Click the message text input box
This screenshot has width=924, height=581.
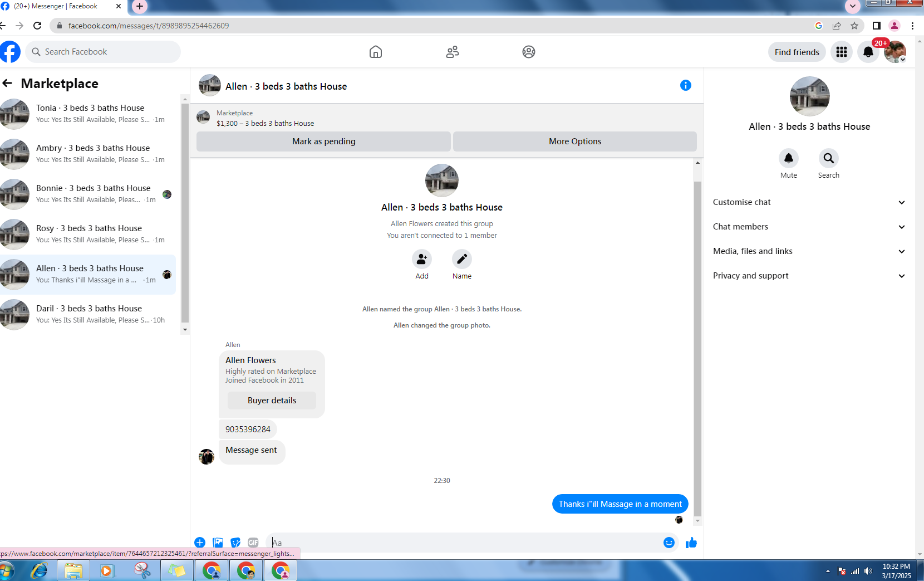[465, 543]
